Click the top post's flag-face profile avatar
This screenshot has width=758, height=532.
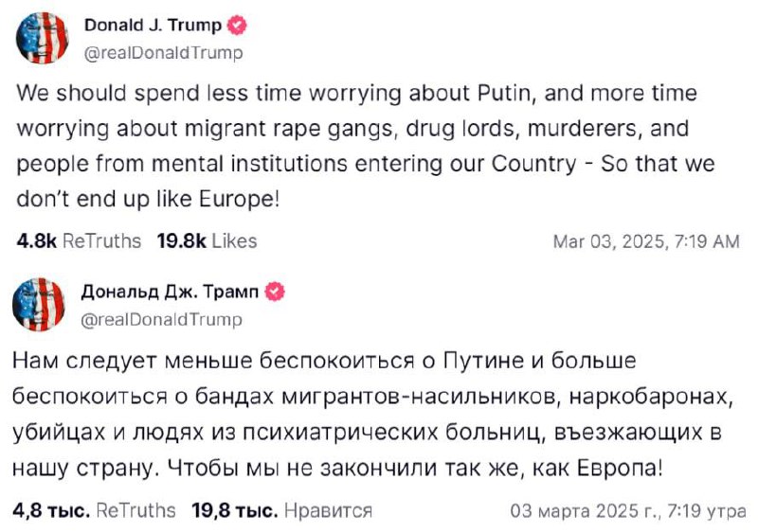40,36
